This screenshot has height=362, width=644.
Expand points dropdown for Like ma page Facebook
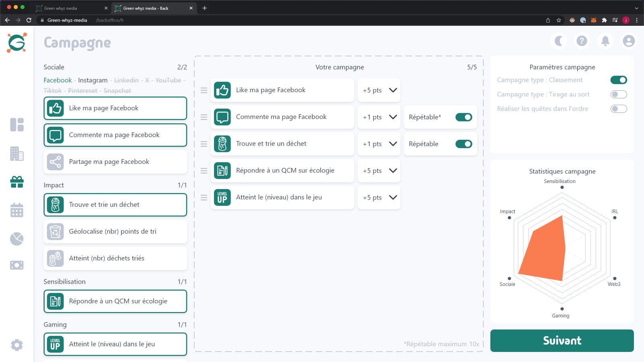click(393, 90)
